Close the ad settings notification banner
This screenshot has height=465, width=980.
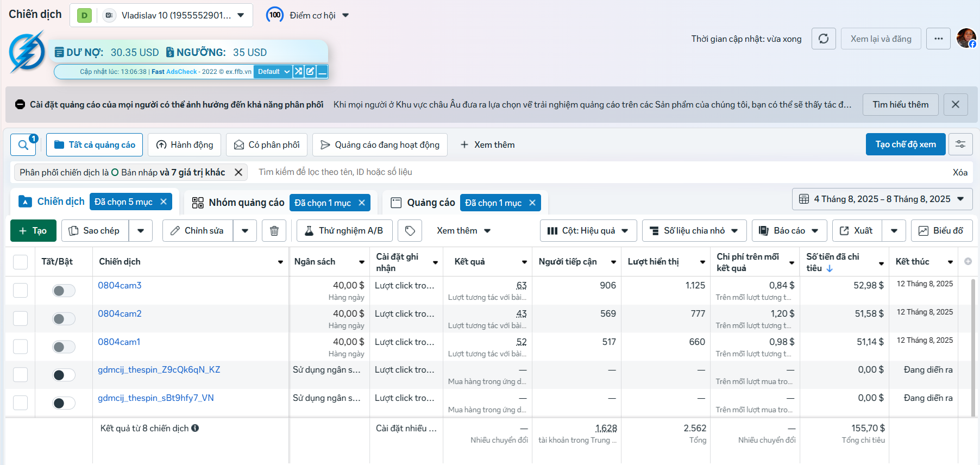pos(956,104)
